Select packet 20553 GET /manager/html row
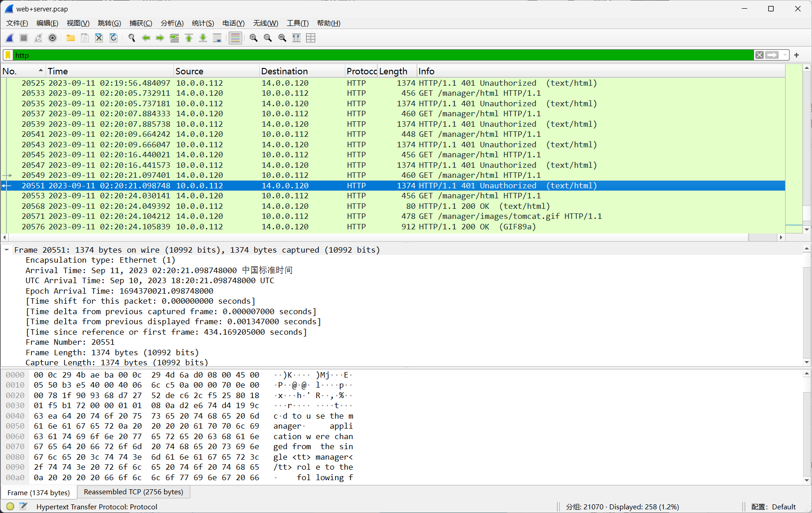The height and width of the screenshot is (513, 812). click(393, 196)
